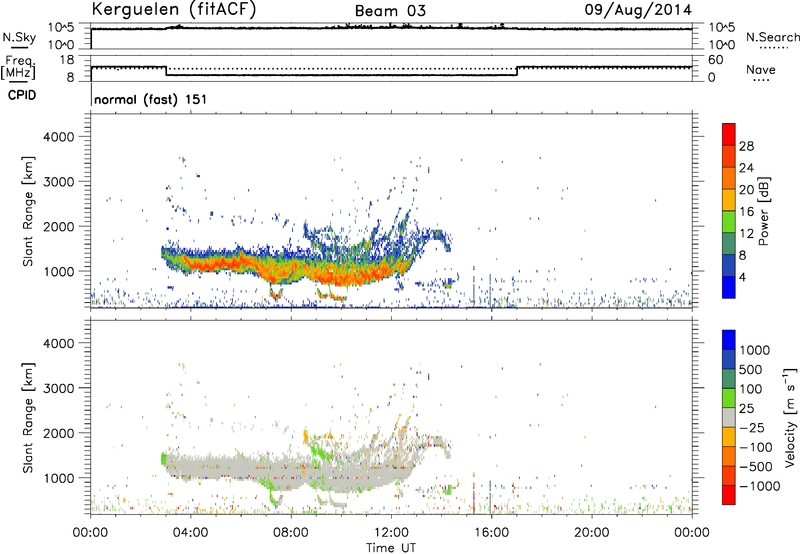The height and width of the screenshot is (554, 800).
Task: Click the '04:00' time tick label
Action: click(190, 533)
